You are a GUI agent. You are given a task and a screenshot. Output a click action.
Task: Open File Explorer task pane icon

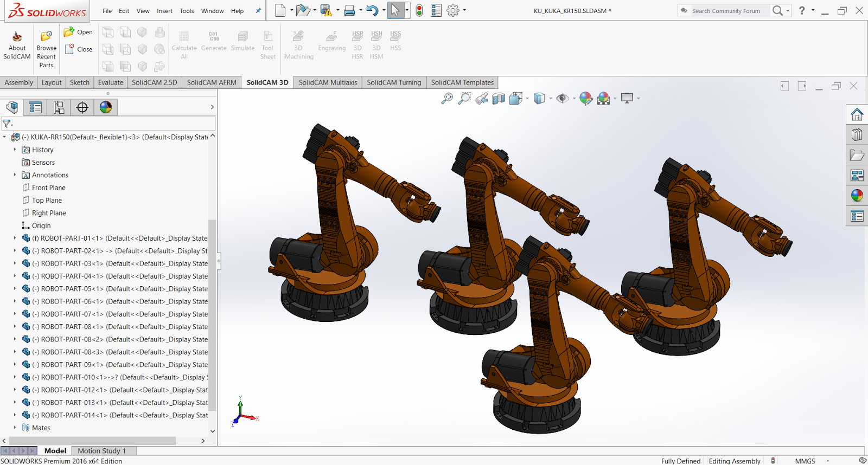857,155
